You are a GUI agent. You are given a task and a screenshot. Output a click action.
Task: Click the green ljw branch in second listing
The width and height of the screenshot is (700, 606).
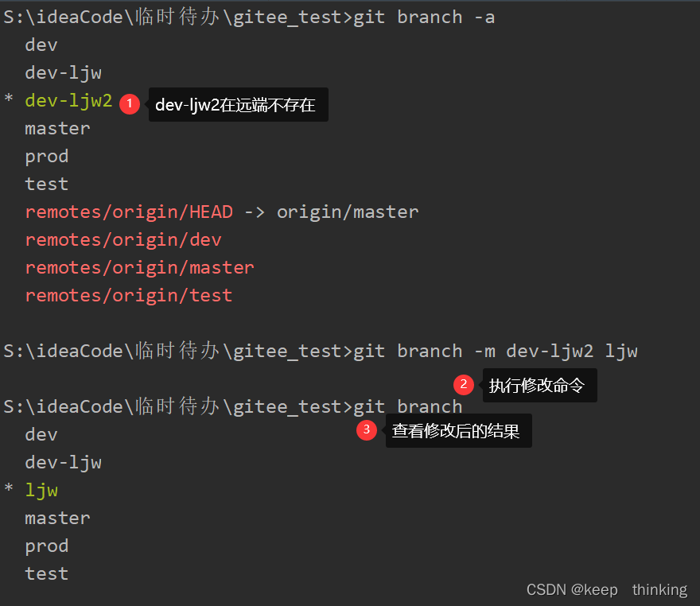pyautogui.click(x=41, y=491)
